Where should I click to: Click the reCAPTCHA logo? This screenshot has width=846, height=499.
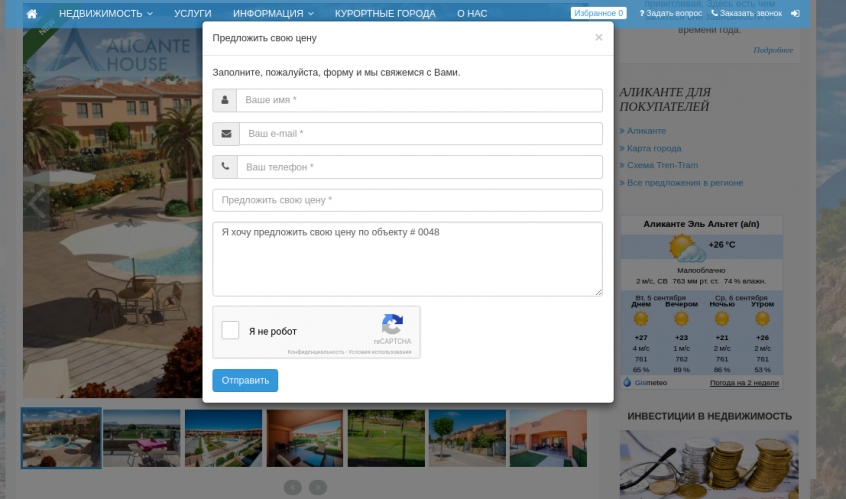(x=392, y=324)
